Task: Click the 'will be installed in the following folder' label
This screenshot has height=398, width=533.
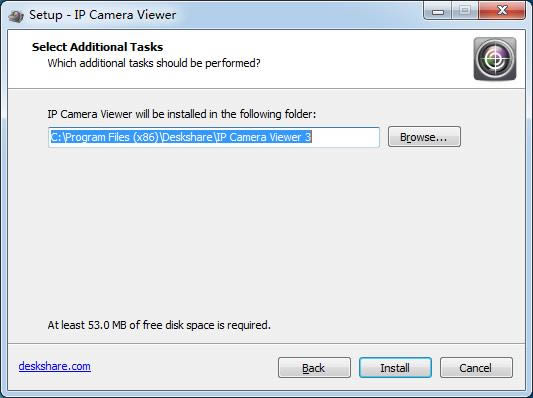Action: click(182, 114)
